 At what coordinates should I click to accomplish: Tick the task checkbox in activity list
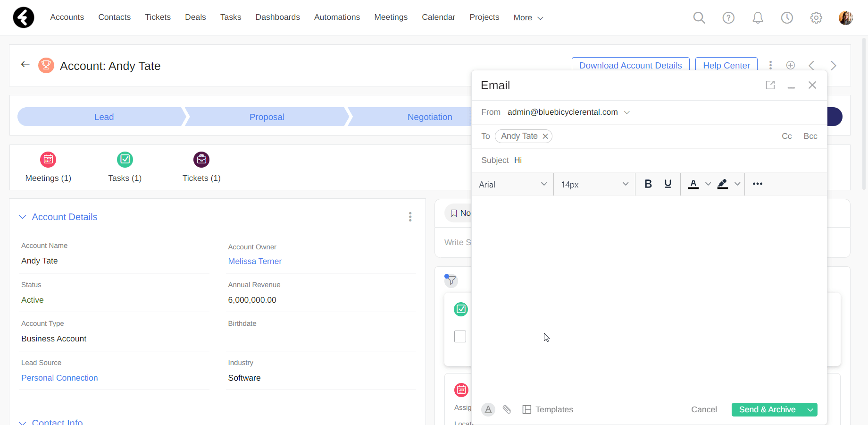[460, 336]
